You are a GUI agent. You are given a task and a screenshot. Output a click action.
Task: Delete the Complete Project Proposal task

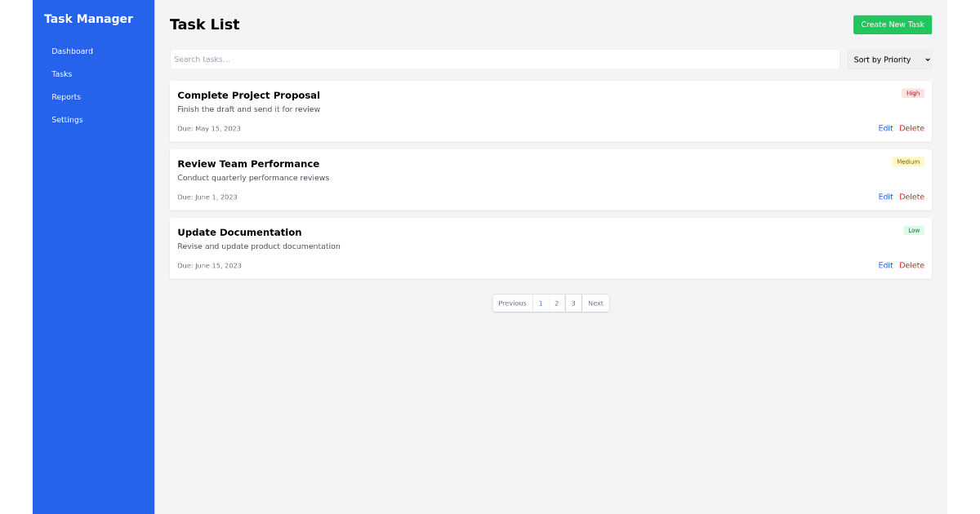click(911, 128)
